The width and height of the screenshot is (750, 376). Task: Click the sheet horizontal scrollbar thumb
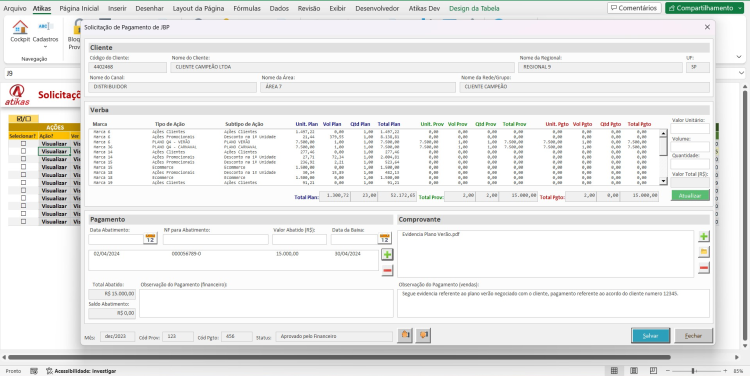click(339, 357)
